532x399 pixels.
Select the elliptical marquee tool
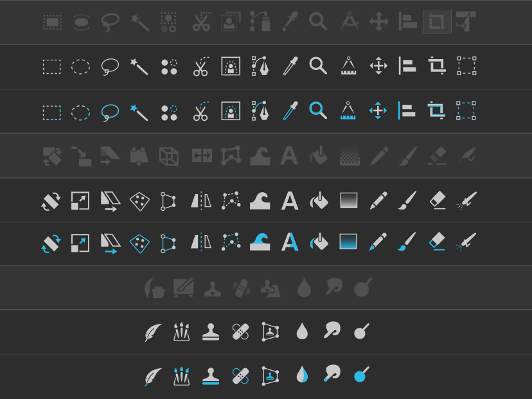81,66
